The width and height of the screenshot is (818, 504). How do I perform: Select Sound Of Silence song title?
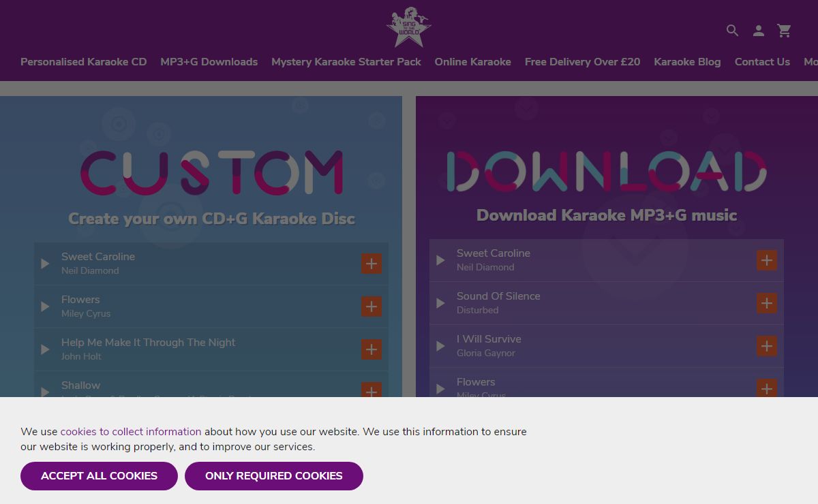498,296
